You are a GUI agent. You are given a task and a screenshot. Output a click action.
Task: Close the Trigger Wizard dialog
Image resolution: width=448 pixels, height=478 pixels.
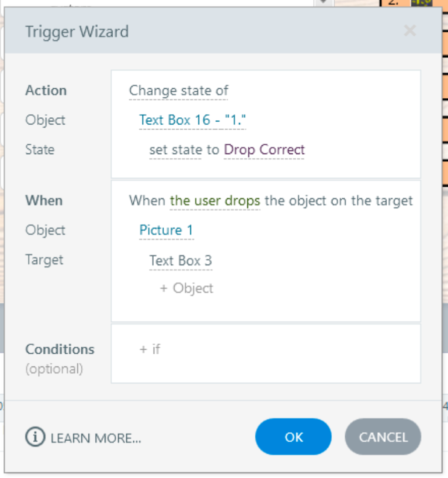410,31
